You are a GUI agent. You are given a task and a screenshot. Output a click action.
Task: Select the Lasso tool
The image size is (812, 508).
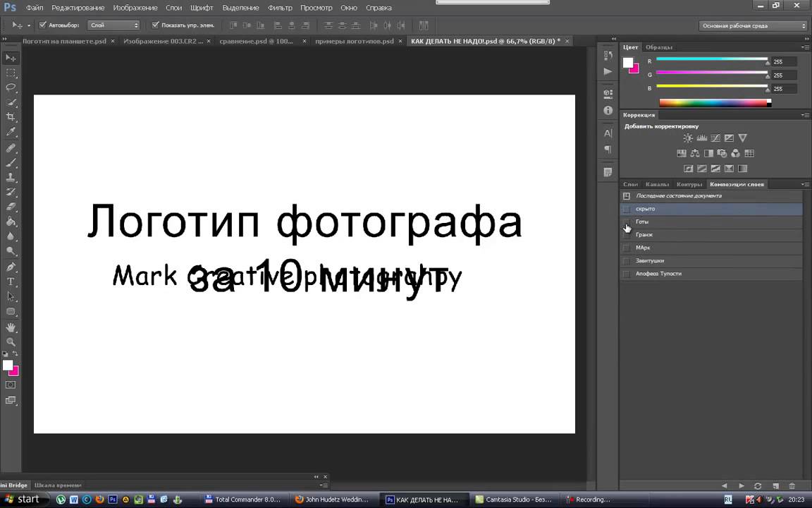11,87
